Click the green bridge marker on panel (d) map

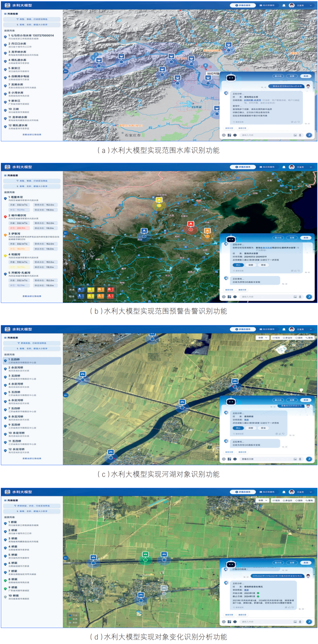(x=145, y=555)
